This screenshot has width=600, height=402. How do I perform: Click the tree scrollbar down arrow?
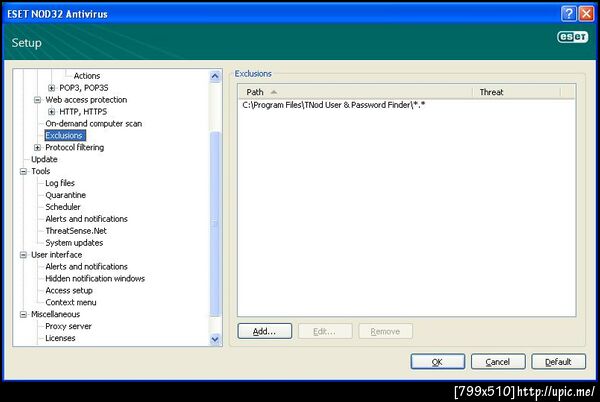click(x=215, y=339)
